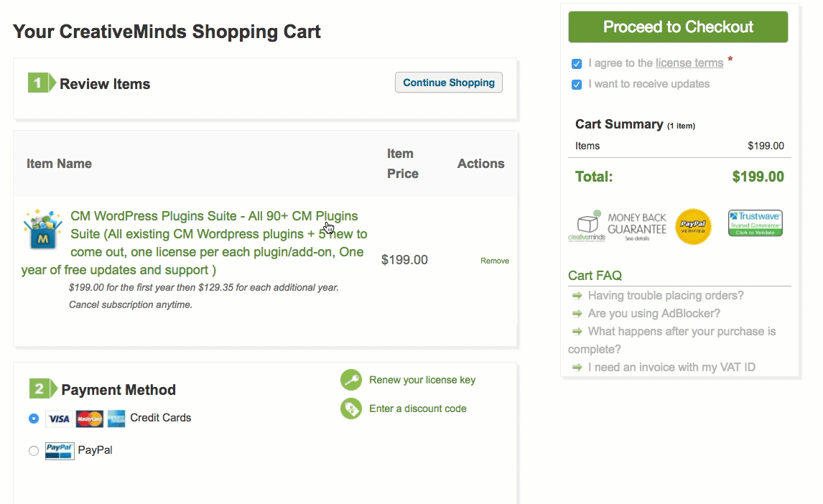Select the PayPal radio button
This screenshot has width=823, height=504.
click(34, 451)
